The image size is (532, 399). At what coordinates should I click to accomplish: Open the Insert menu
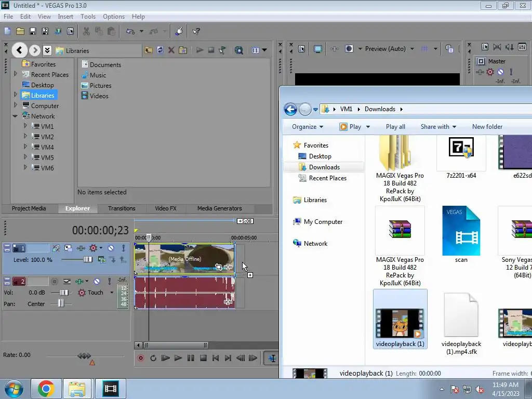click(x=65, y=16)
